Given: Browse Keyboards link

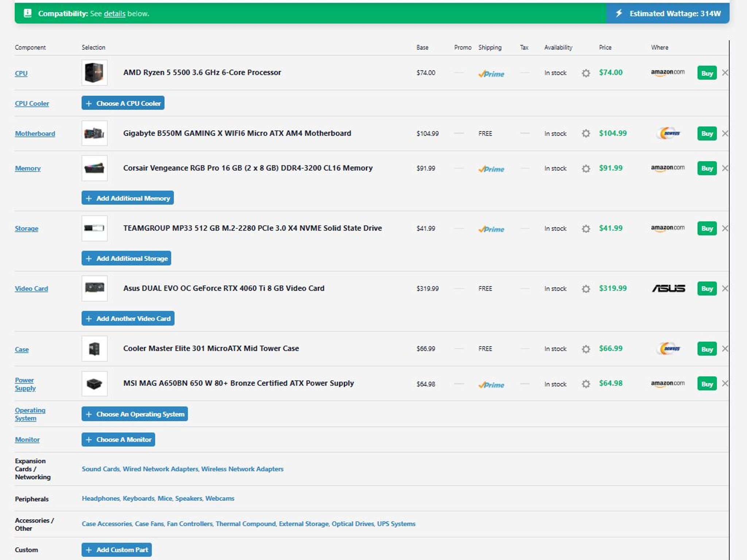Looking at the screenshot, I should pyautogui.click(x=139, y=498).
